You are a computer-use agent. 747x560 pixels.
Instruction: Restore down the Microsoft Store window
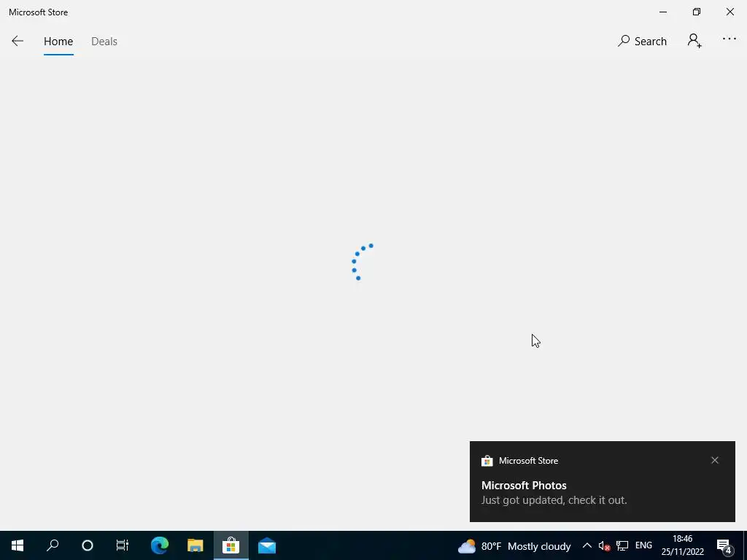(x=697, y=12)
